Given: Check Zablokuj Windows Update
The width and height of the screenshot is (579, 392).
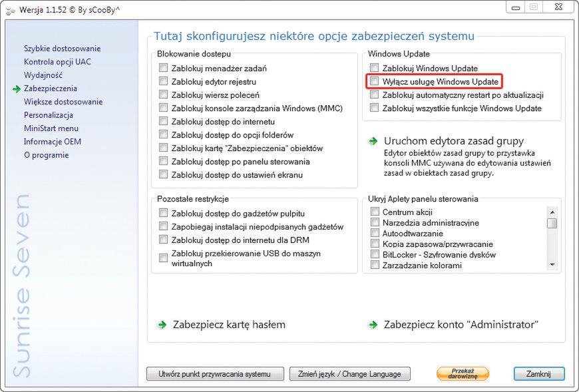Looking at the screenshot, I should 375,68.
